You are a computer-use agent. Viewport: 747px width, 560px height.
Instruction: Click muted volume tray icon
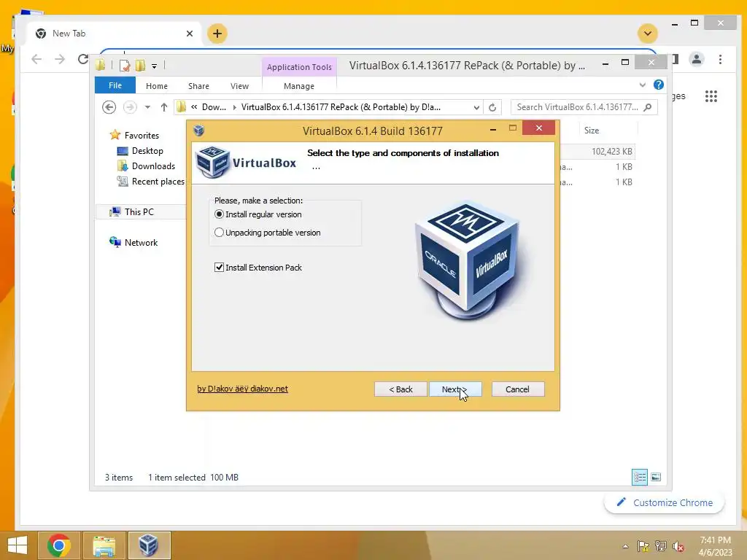tap(678, 546)
